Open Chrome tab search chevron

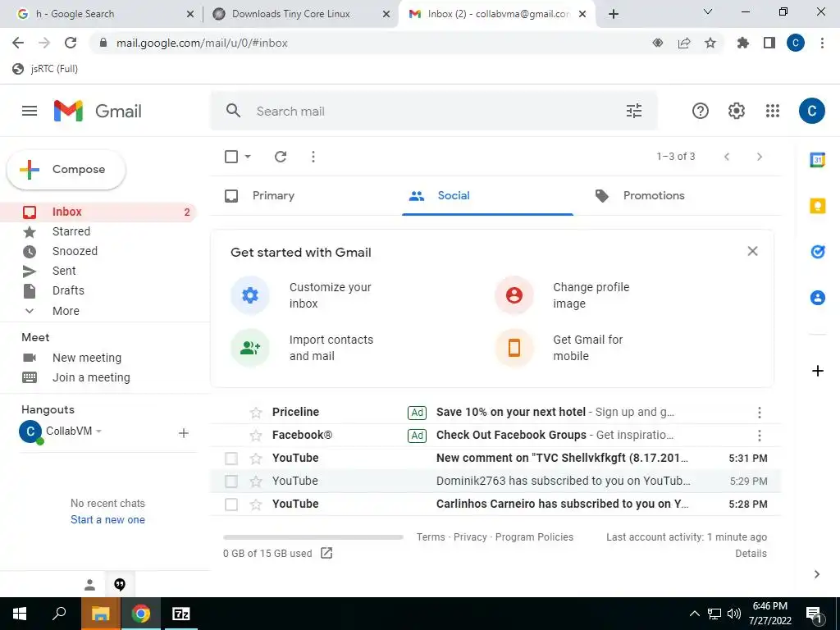[708, 11]
